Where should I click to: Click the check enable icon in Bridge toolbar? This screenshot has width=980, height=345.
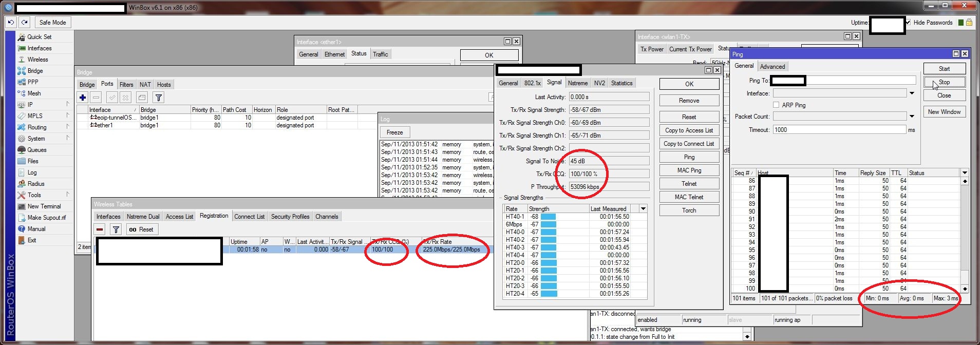112,98
